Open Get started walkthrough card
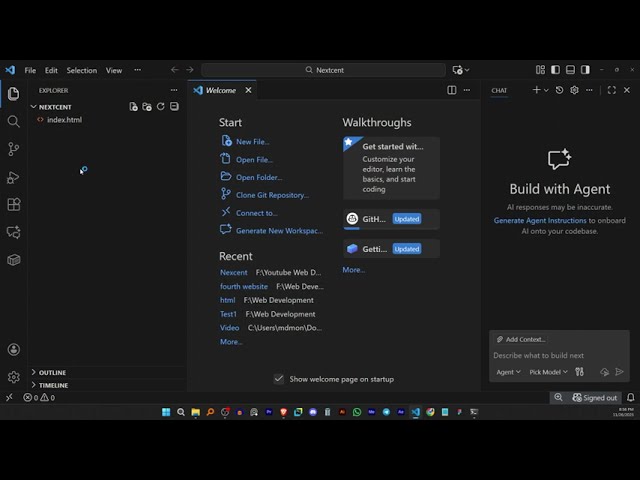This screenshot has width=640, height=480. 391,168
